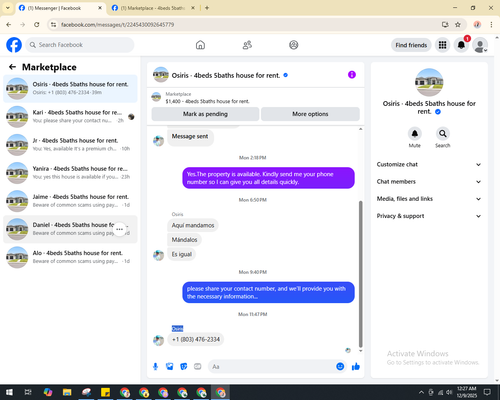
Task: Go to the Home feed icon
Action: (200, 45)
